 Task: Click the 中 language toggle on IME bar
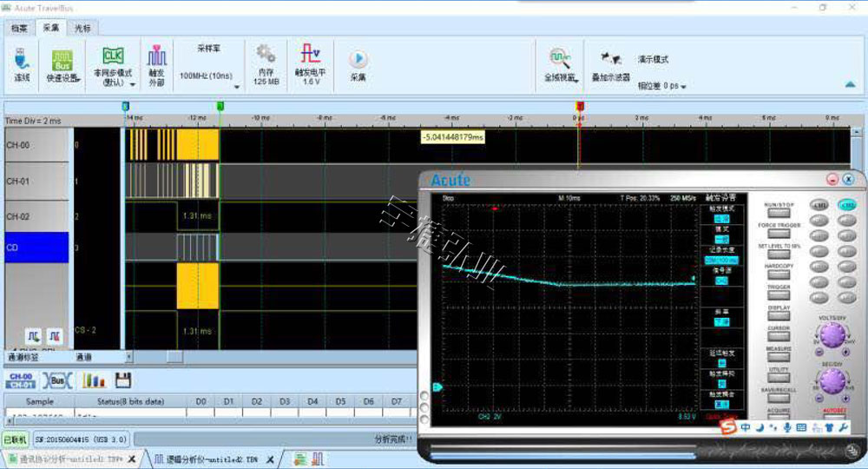[x=746, y=427]
